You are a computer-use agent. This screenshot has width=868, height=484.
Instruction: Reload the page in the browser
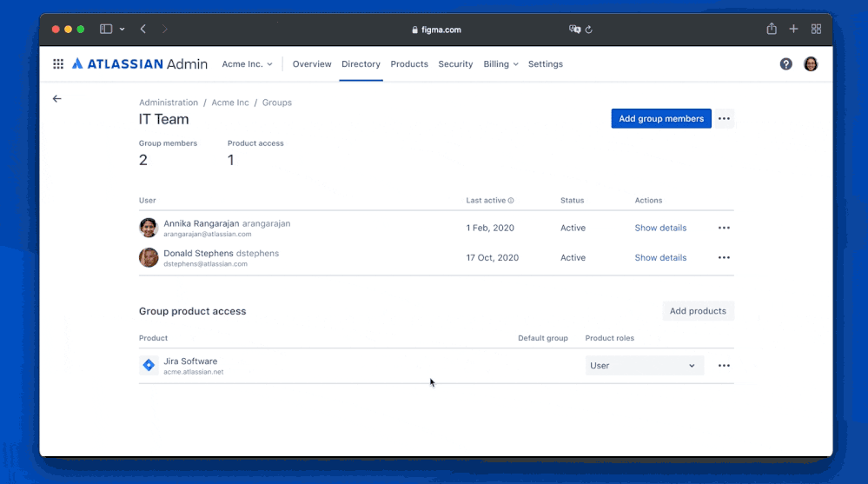pyautogui.click(x=589, y=30)
